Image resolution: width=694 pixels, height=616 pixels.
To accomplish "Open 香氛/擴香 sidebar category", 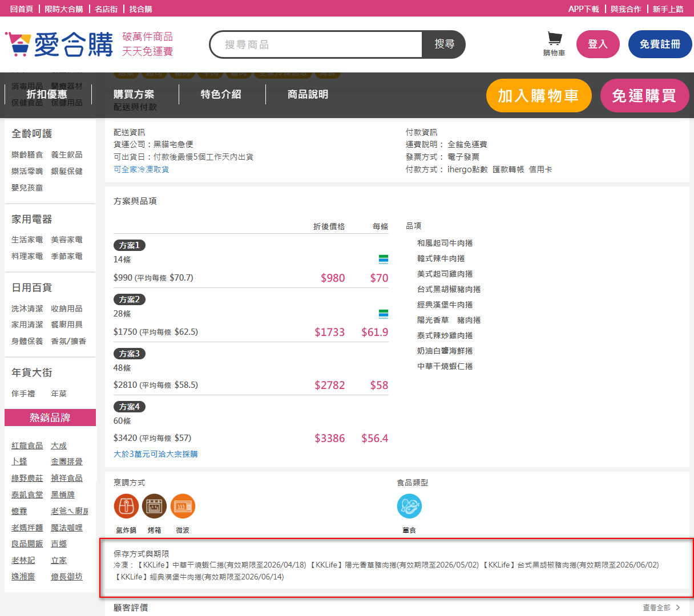I will click(68, 341).
